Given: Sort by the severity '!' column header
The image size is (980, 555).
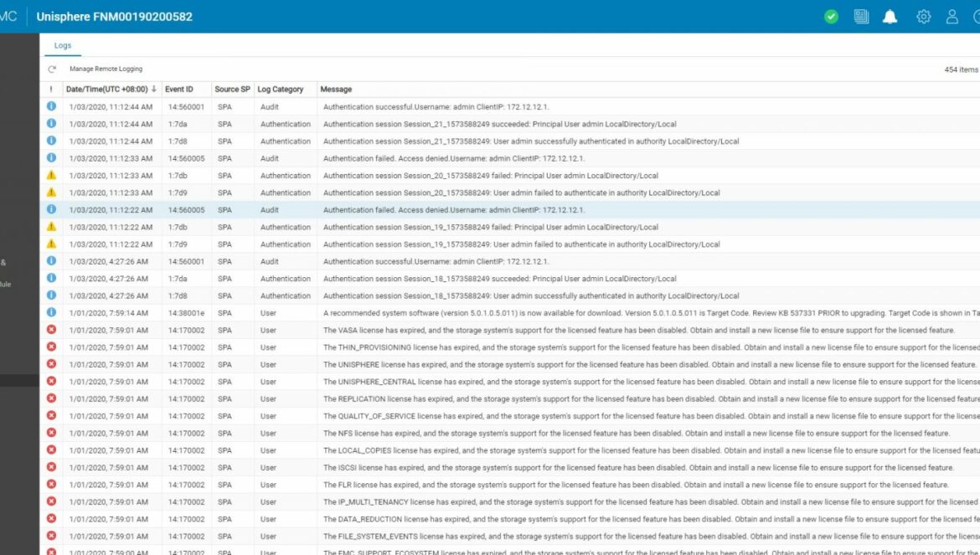Looking at the screenshot, I should 51,90.
